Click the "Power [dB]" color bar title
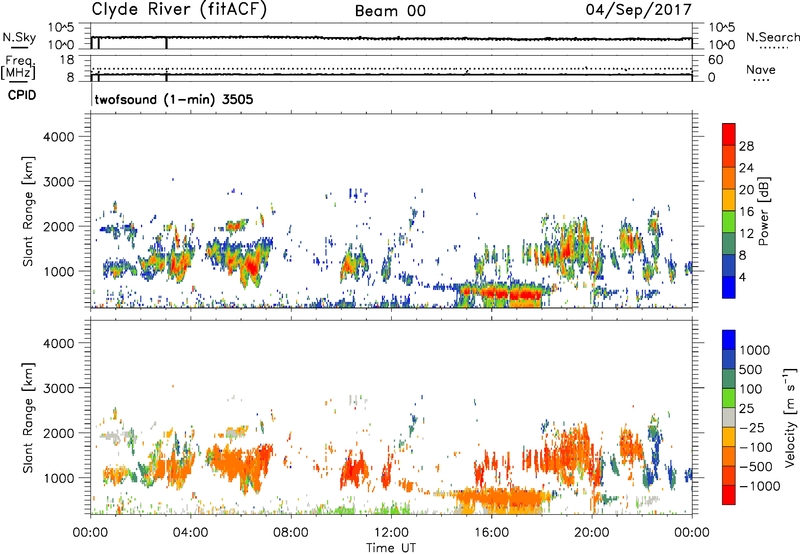 (x=763, y=211)
